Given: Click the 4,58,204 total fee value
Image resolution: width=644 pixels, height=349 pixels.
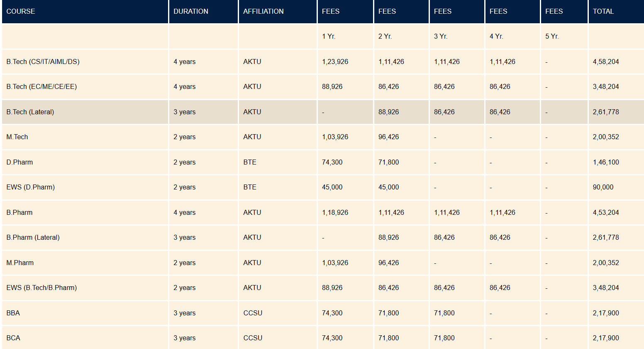Looking at the screenshot, I should [606, 62].
